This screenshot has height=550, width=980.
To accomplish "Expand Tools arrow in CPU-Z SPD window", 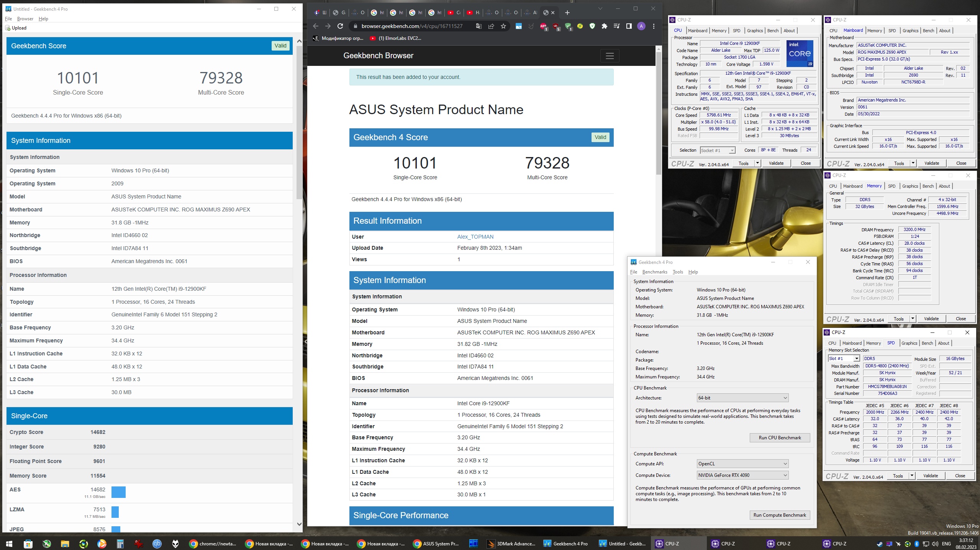I will (912, 476).
